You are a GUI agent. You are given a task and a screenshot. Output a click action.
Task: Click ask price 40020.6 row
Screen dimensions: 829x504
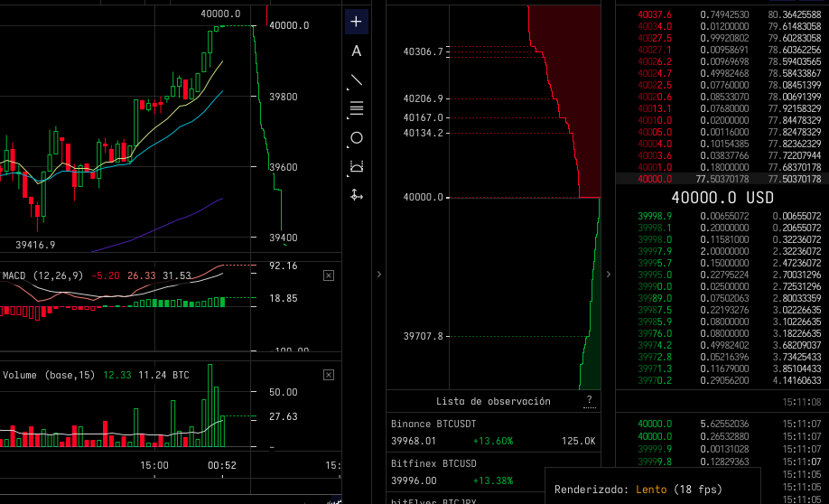(x=722, y=97)
